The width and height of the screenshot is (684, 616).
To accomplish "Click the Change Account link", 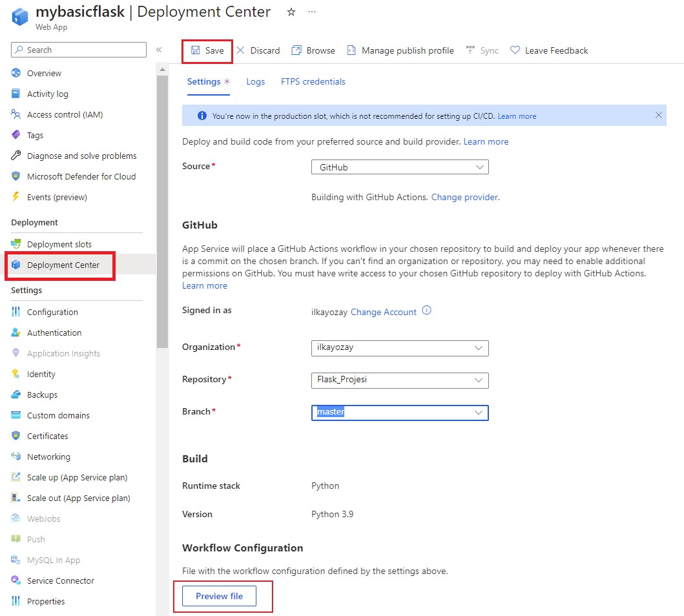I will [x=383, y=312].
